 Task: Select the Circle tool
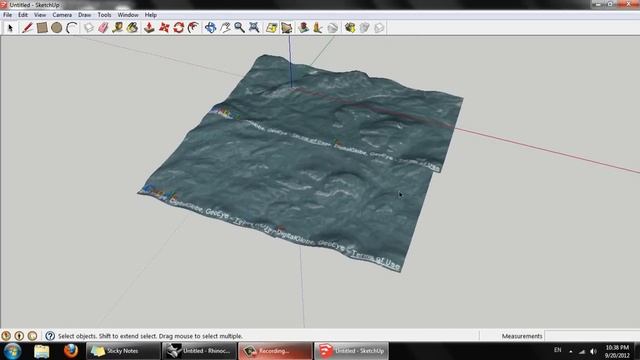click(x=57, y=28)
